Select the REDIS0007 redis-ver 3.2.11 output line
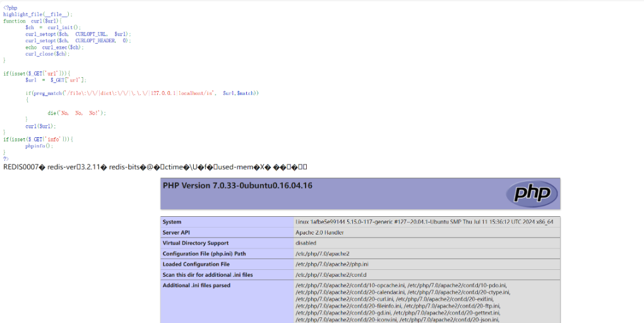 click(155, 167)
